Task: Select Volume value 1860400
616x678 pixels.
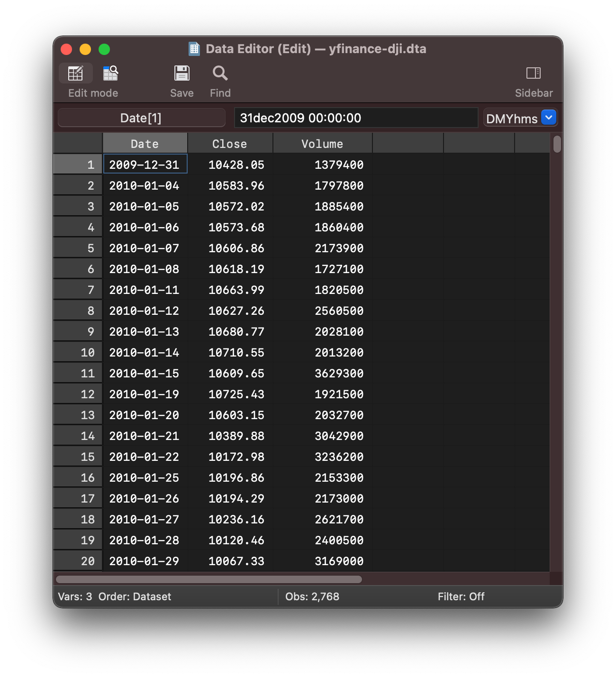Action: click(323, 227)
